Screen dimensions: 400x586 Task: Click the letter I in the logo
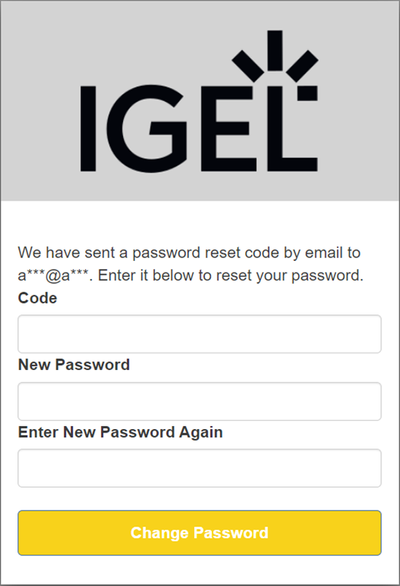(x=88, y=129)
